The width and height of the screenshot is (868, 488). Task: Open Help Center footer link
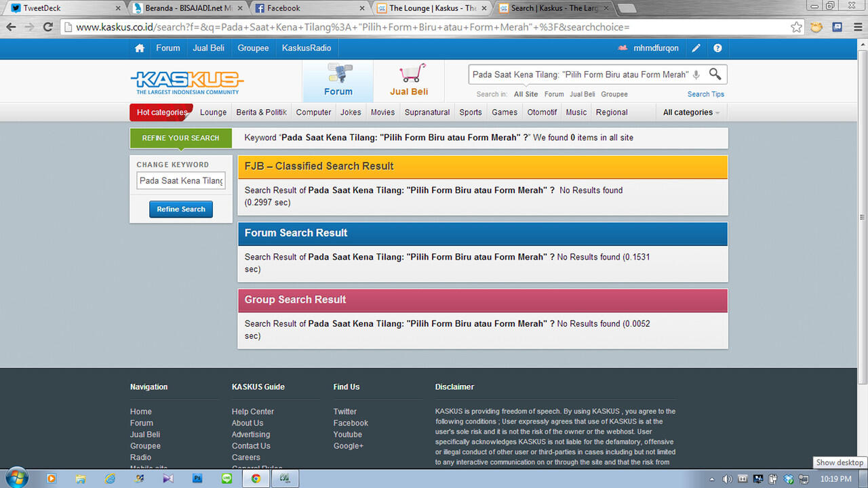(x=253, y=411)
